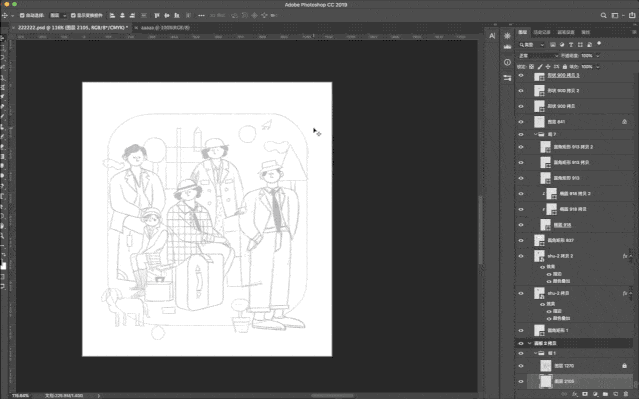Open the histogram panel icon
The width and height of the screenshot is (639, 399).
tap(507, 47)
